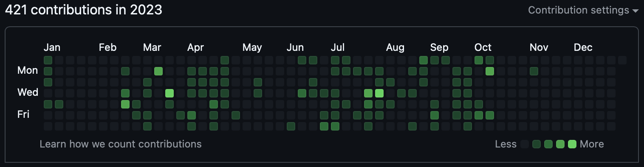Image resolution: width=644 pixels, height=167 pixels.
Task: Click the Feb month label
Action: [107, 47]
